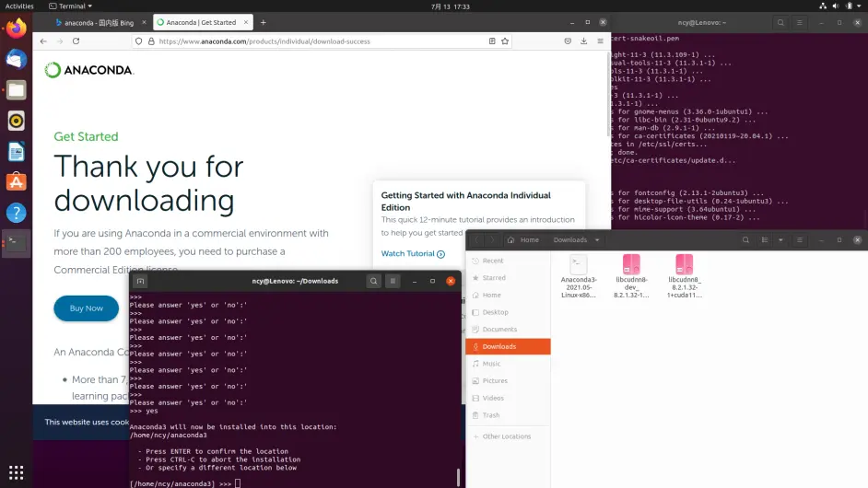Select Documents in Files sidebar
Screen dimensions: 868x488
click(509, 330)
